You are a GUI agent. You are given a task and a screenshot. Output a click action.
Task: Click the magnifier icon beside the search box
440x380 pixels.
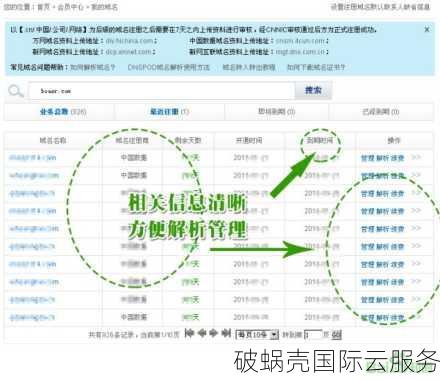coord(15,91)
